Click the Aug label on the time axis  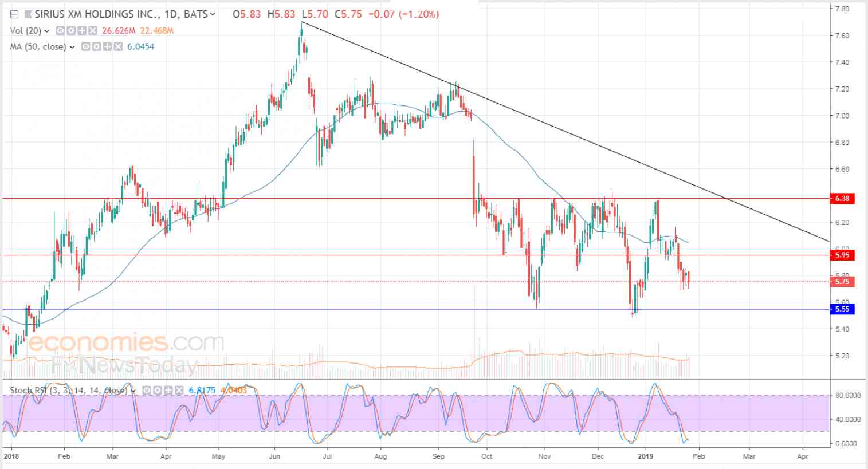coord(380,457)
